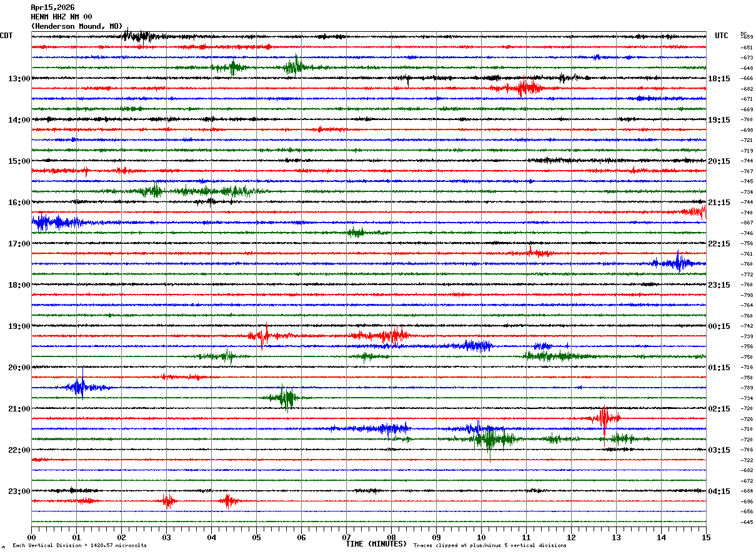Click the DC offset value -742
This screenshot has height=554, width=756.
point(747,326)
